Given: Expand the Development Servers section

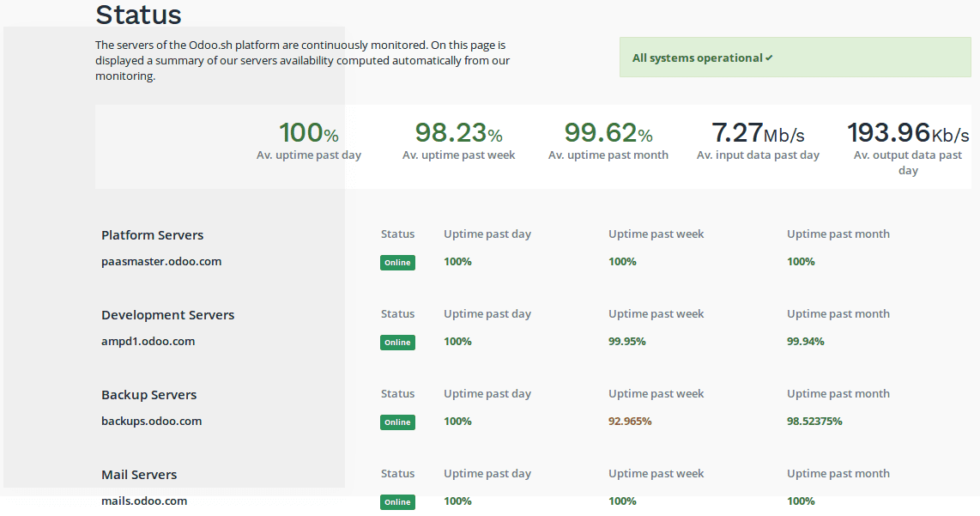Looking at the screenshot, I should (167, 314).
